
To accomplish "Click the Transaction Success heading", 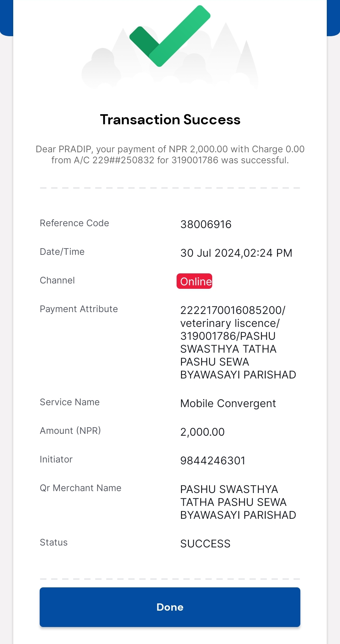I will pos(170,120).
